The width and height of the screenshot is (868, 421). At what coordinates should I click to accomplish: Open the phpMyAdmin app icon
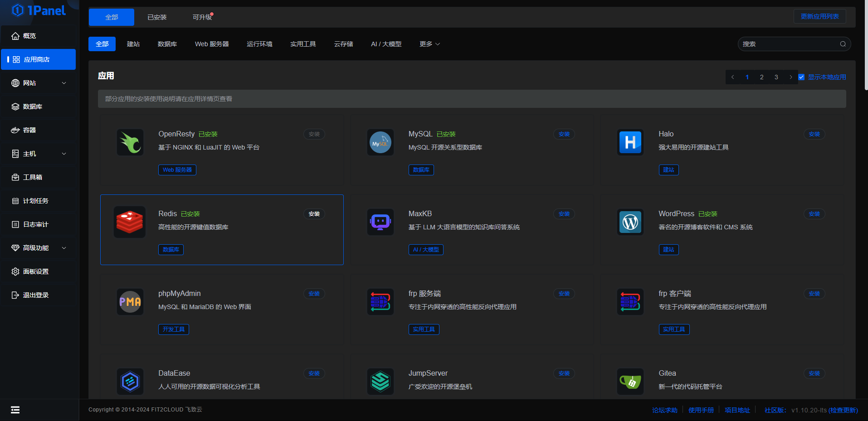point(130,302)
